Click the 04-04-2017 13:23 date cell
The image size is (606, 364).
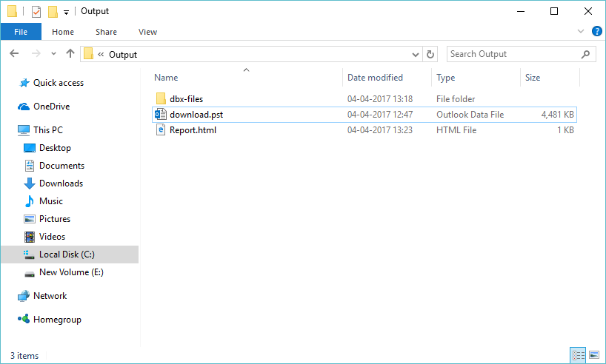[380, 130]
